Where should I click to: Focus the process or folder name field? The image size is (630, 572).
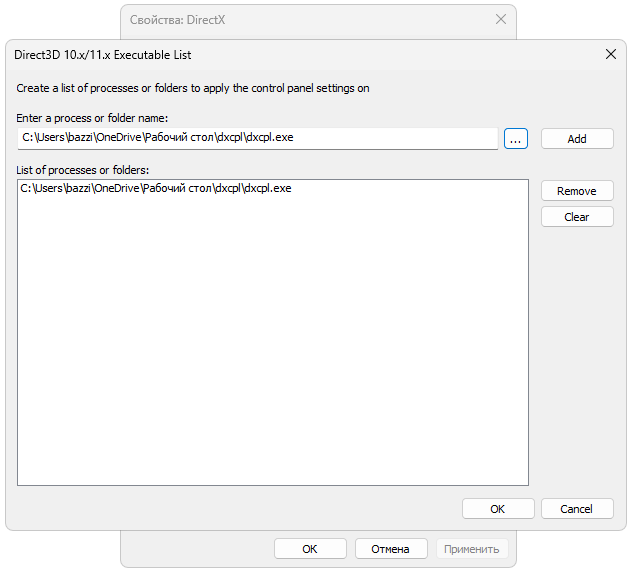[258, 138]
